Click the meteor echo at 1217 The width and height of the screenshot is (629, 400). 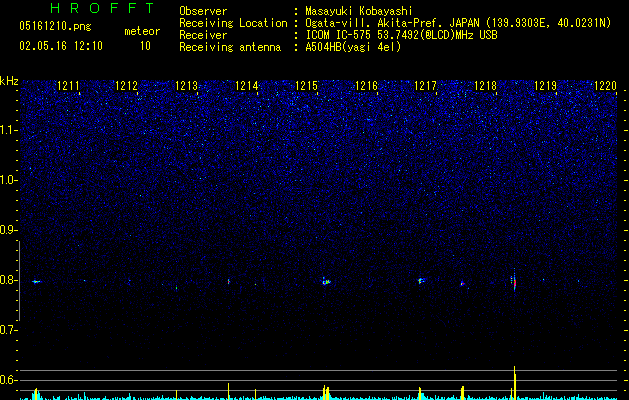421,280
